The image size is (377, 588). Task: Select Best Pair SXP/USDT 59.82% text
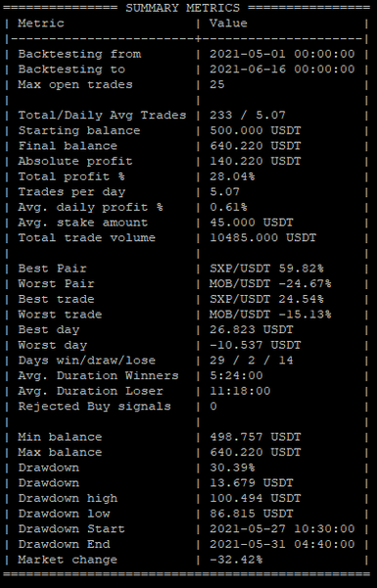tap(266, 269)
